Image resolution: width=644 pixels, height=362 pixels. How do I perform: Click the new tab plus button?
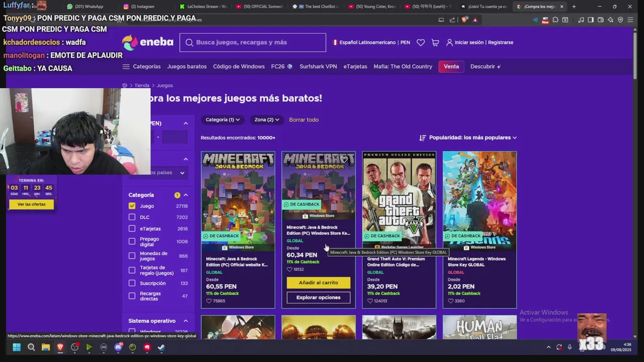pyautogui.click(x=574, y=7)
